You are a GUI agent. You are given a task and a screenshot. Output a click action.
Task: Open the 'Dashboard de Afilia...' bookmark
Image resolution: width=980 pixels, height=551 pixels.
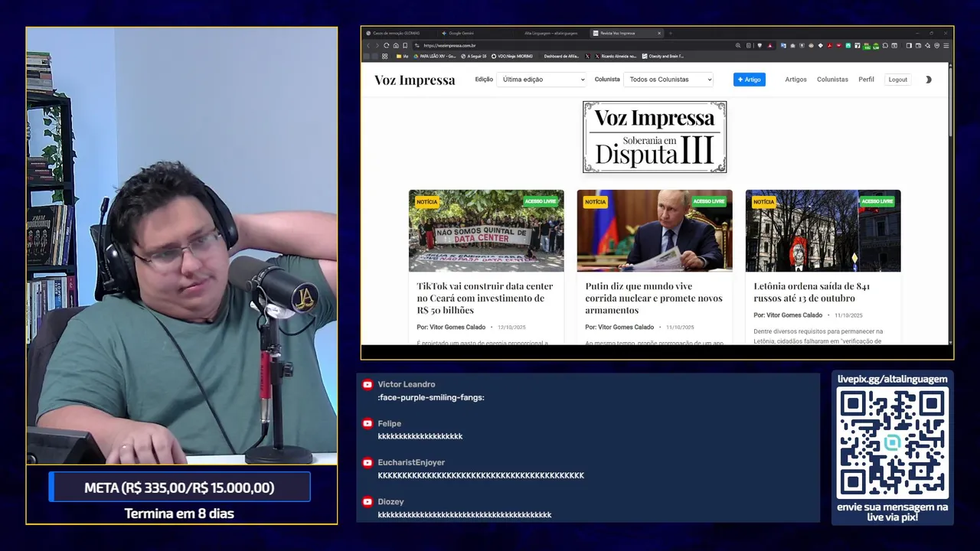(561, 57)
